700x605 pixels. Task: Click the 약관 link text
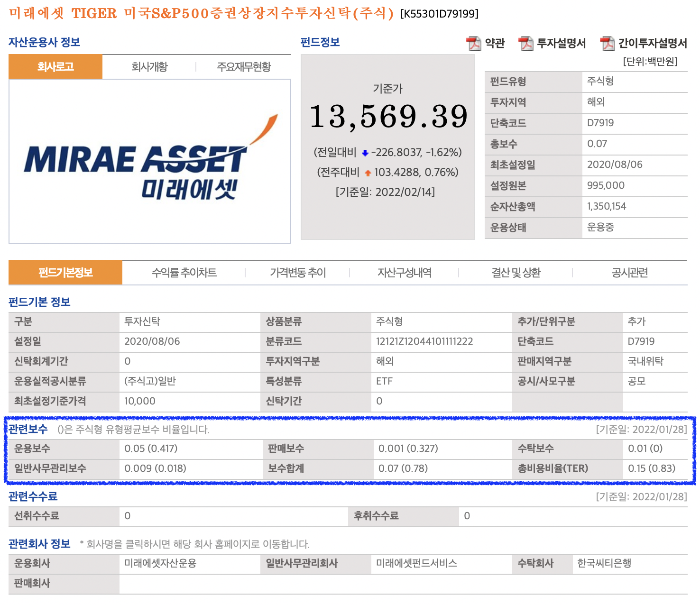click(495, 44)
